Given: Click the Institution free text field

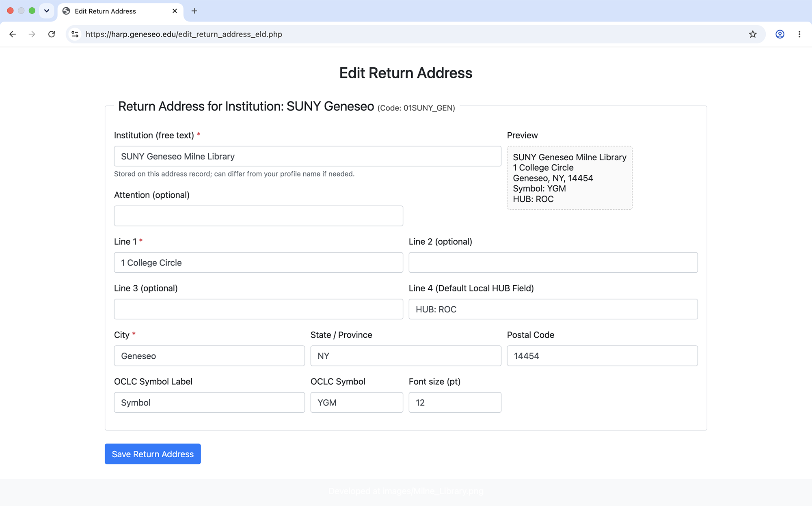Looking at the screenshot, I should coord(307,156).
